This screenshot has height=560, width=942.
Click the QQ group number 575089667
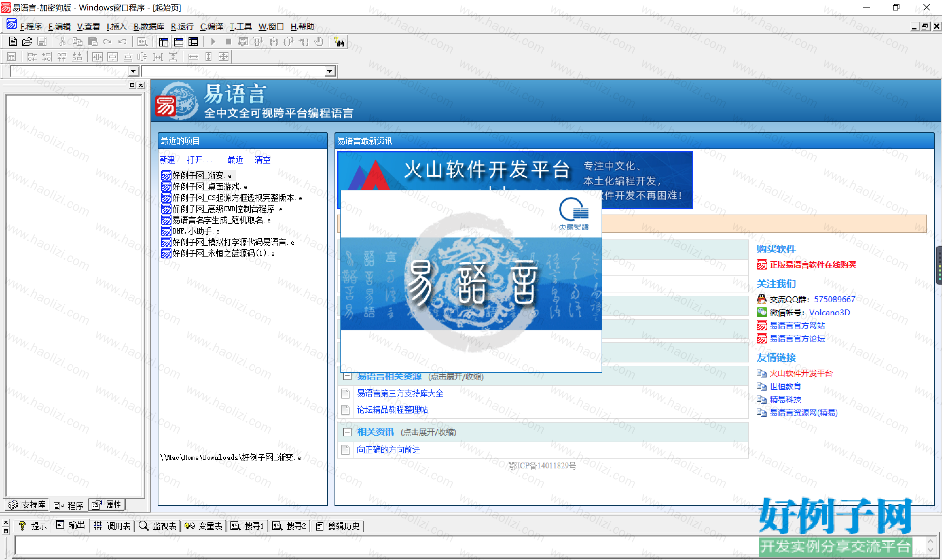click(x=834, y=299)
